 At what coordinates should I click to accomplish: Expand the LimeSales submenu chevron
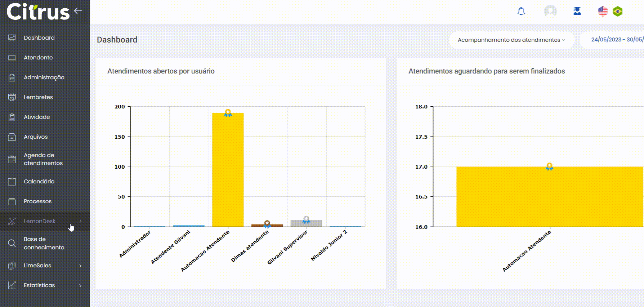(x=80, y=266)
